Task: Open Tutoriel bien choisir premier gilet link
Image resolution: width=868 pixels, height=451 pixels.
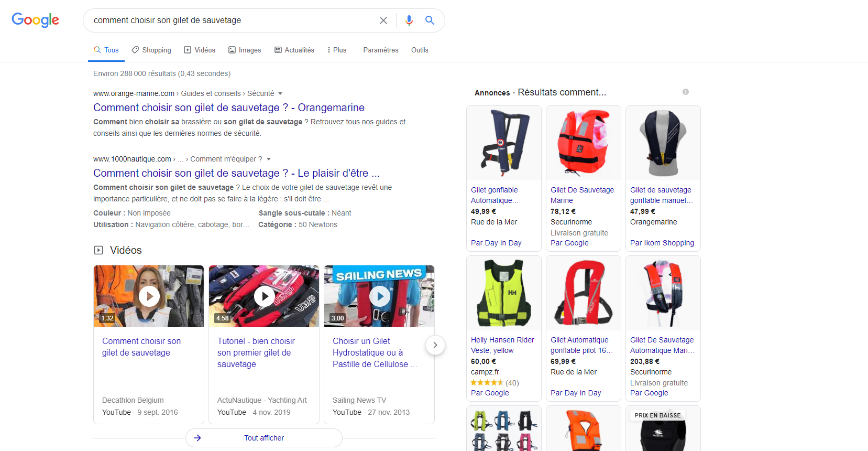Action: click(x=256, y=352)
